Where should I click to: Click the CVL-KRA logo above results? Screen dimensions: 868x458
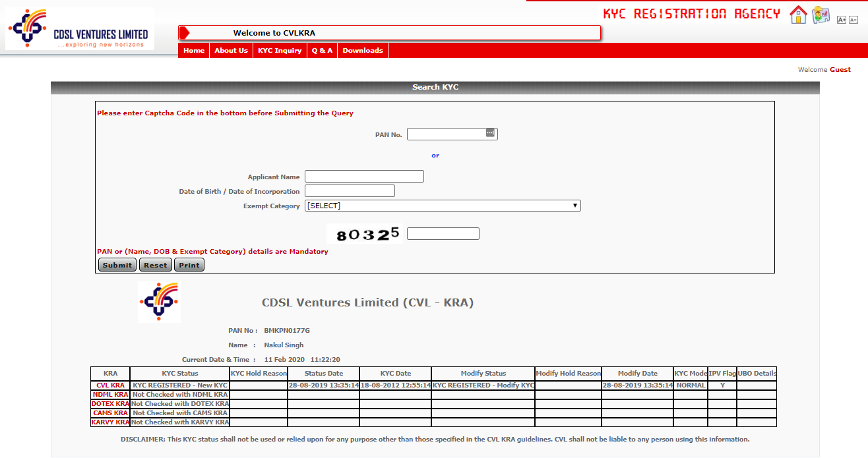coord(159,302)
